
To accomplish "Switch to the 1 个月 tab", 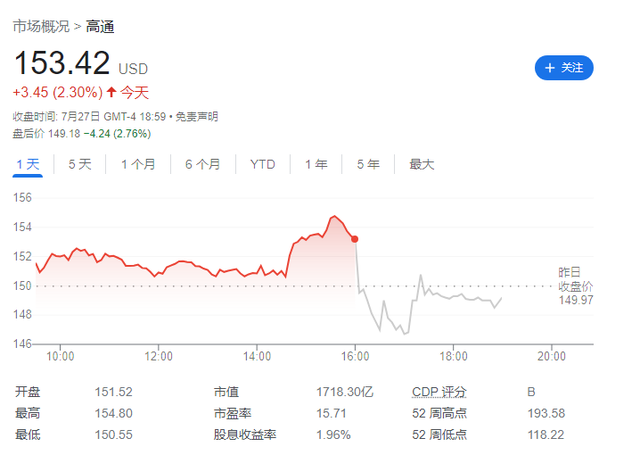I will click(x=138, y=164).
